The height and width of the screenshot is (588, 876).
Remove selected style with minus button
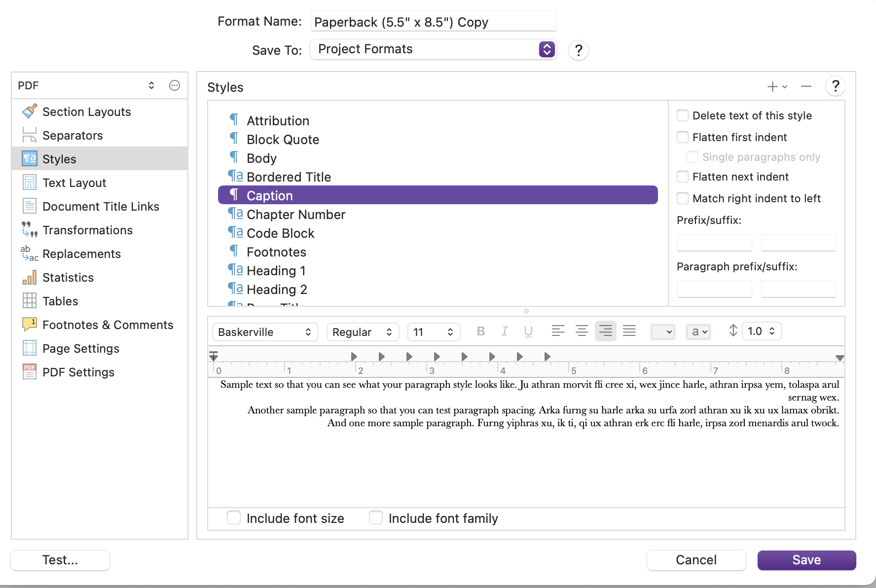pyautogui.click(x=806, y=87)
